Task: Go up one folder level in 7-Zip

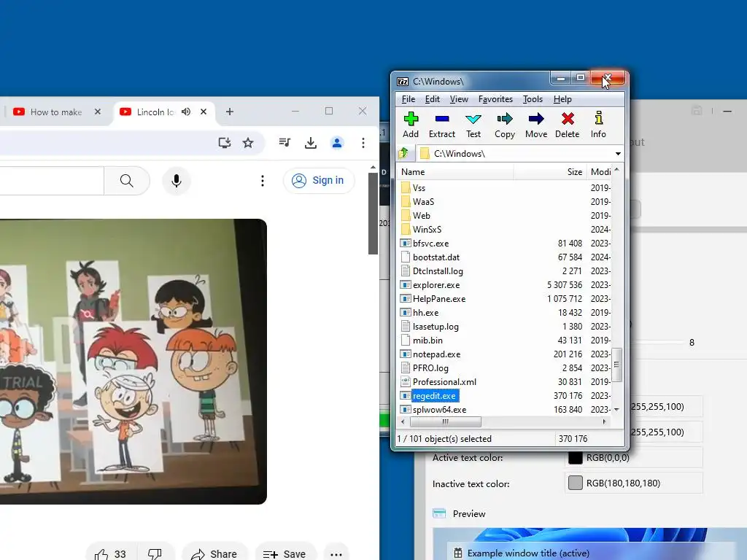Action: pyautogui.click(x=404, y=153)
